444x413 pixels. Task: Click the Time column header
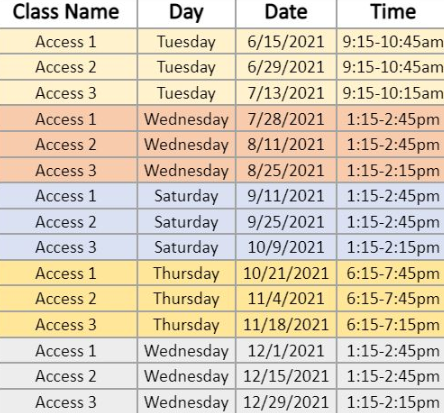391,13
